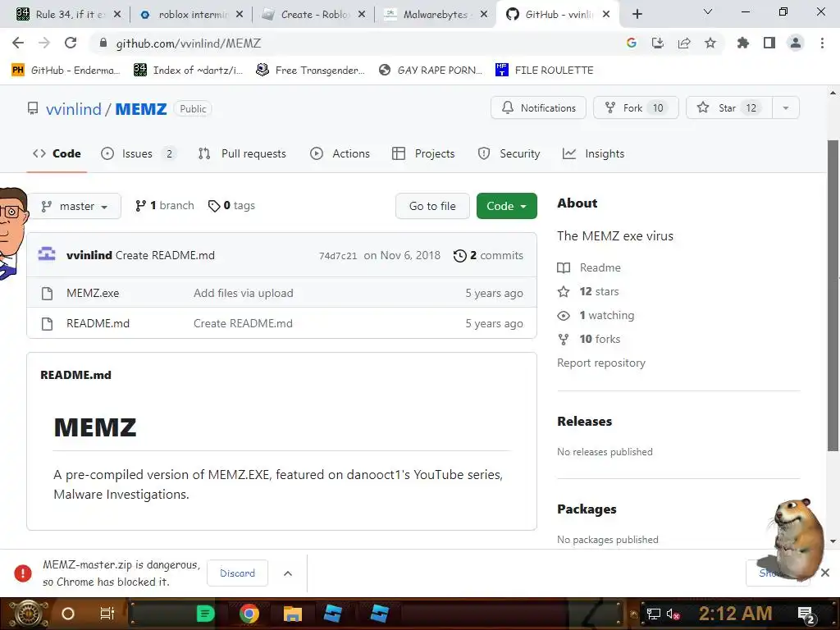
Task: Close the GitHub - vvinlind tab
Action: pyautogui.click(x=606, y=15)
